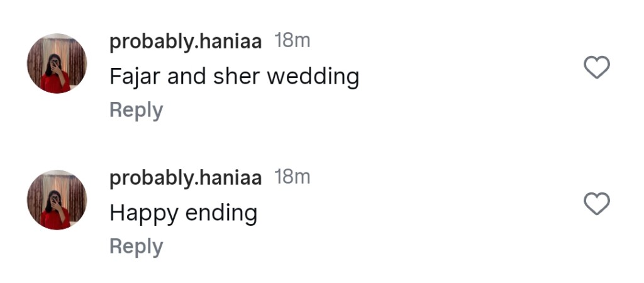This screenshot has width=644, height=283.
Task: Reply to the "Fajar and sher wedding" comment
Action: point(136,110)
